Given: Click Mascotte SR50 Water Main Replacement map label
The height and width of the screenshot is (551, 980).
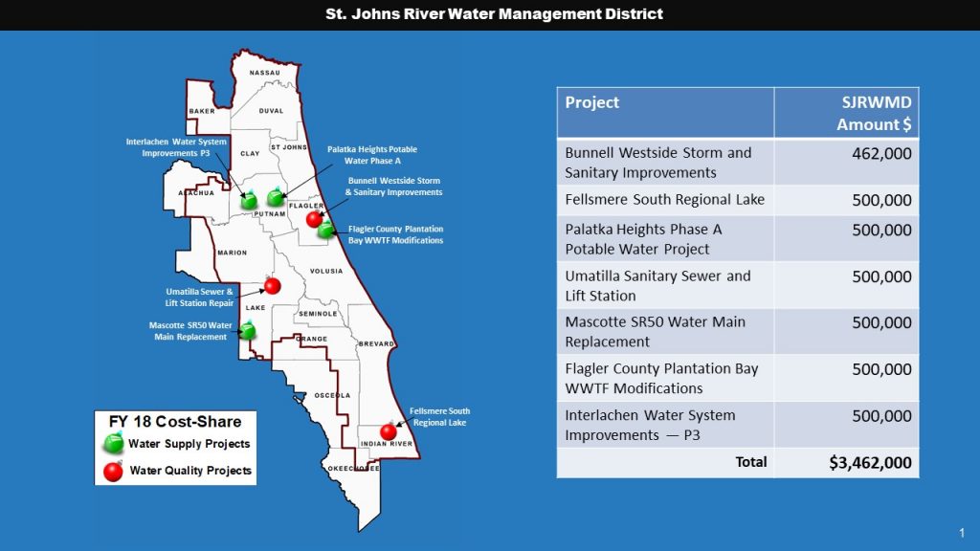Looking at the screenshot, I should (x=190, y=331).
